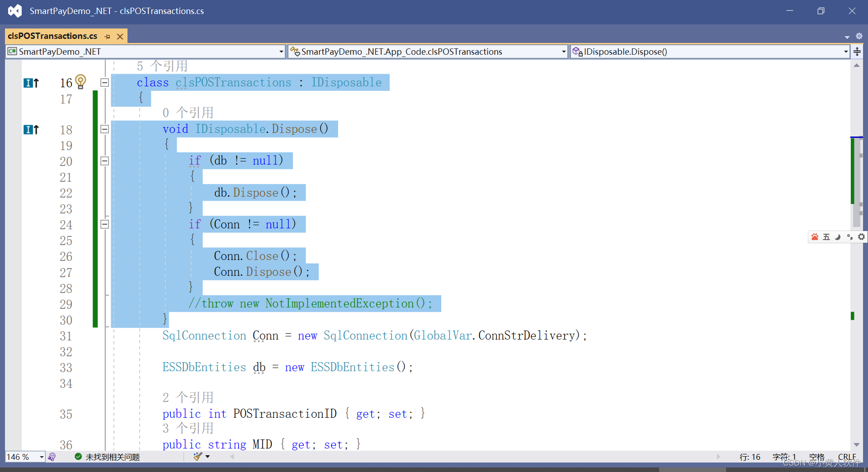Click the horizontal scrollbar left arrow
868x472 pixels.
232,457
